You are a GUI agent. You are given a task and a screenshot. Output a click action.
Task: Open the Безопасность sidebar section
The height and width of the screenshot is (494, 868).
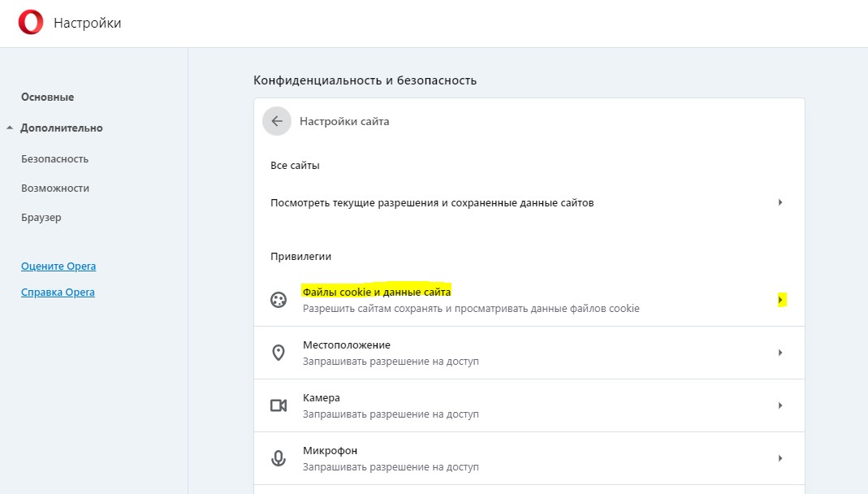click(54, 159)
